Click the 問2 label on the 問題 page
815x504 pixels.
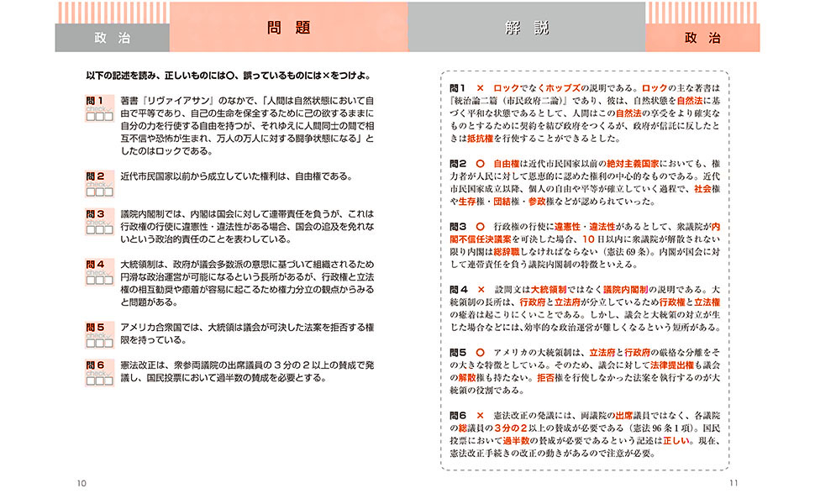(x=95, y=176)
